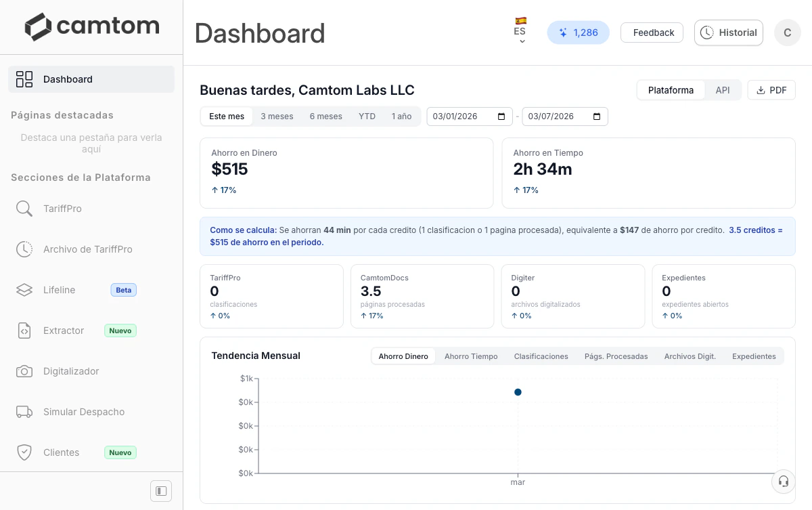
Task: Open the Clientes section
Action: pyautogui.click(x=61, y=452)
